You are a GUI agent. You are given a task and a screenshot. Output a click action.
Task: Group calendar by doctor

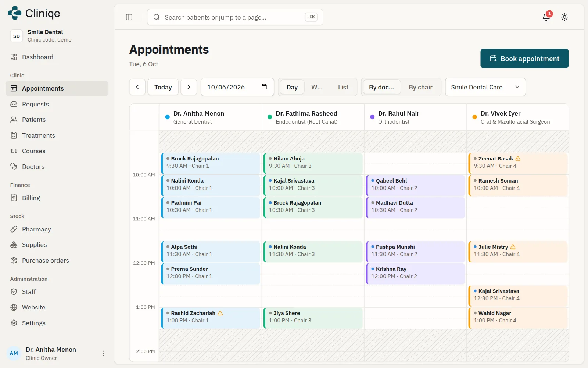(381, 87)
